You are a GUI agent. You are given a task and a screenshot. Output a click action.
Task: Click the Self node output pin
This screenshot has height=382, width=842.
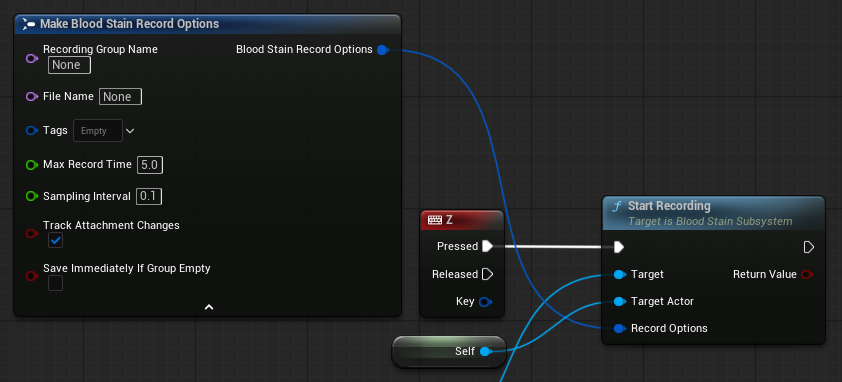(485, 351)
